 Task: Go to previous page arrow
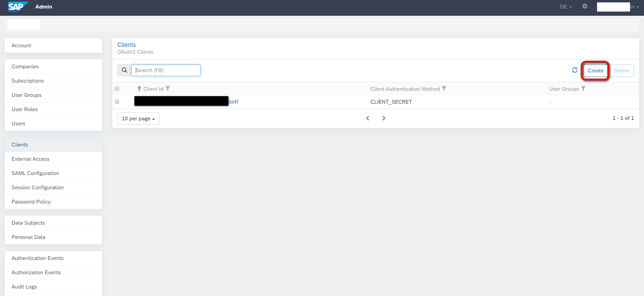pyautogui.click(x=368, y=118)
